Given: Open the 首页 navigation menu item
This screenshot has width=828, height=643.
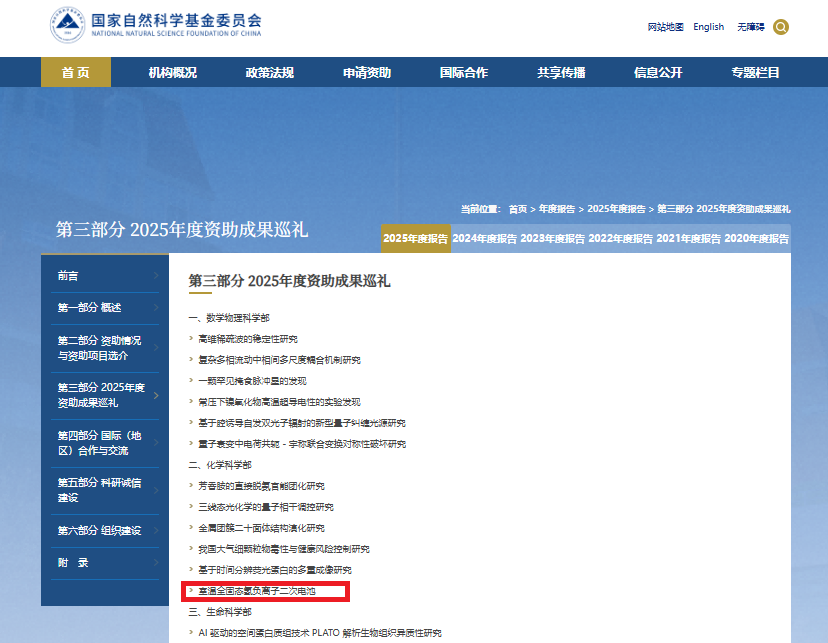Looking at the screenshot, I should (76, 72).
